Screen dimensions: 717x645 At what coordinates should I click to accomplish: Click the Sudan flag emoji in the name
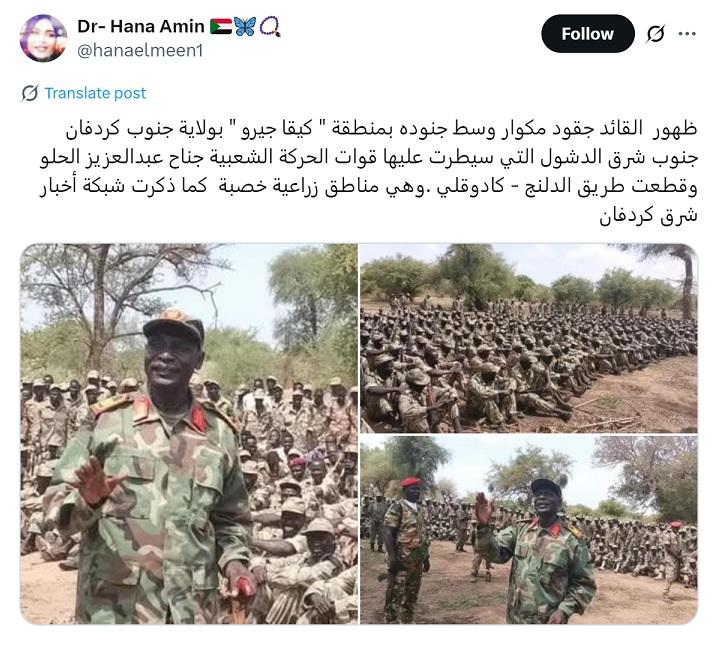(x=221, y=27)
